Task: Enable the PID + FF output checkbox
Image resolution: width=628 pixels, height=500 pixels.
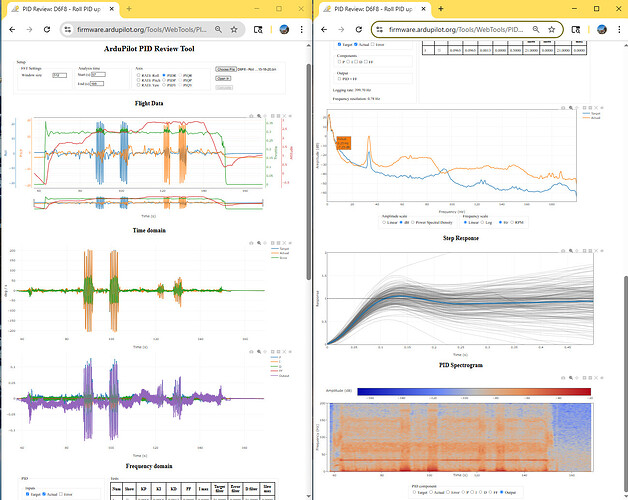Action: click(339, 79)
